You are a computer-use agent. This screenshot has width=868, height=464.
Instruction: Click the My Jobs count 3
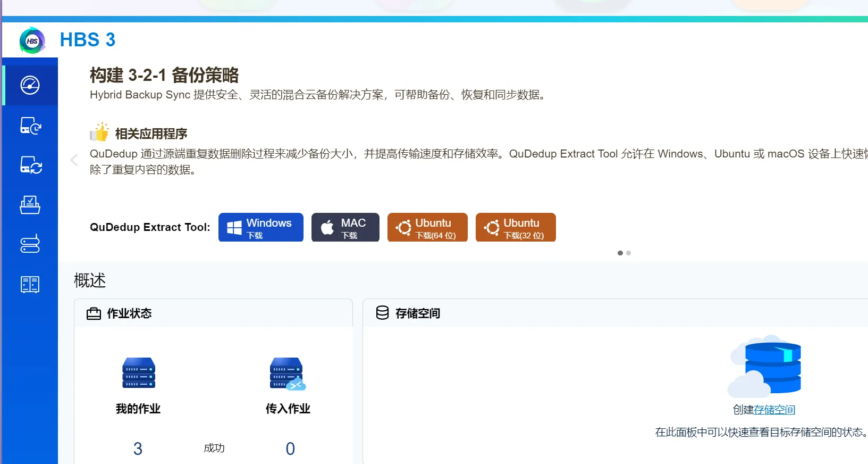[138, 449]
